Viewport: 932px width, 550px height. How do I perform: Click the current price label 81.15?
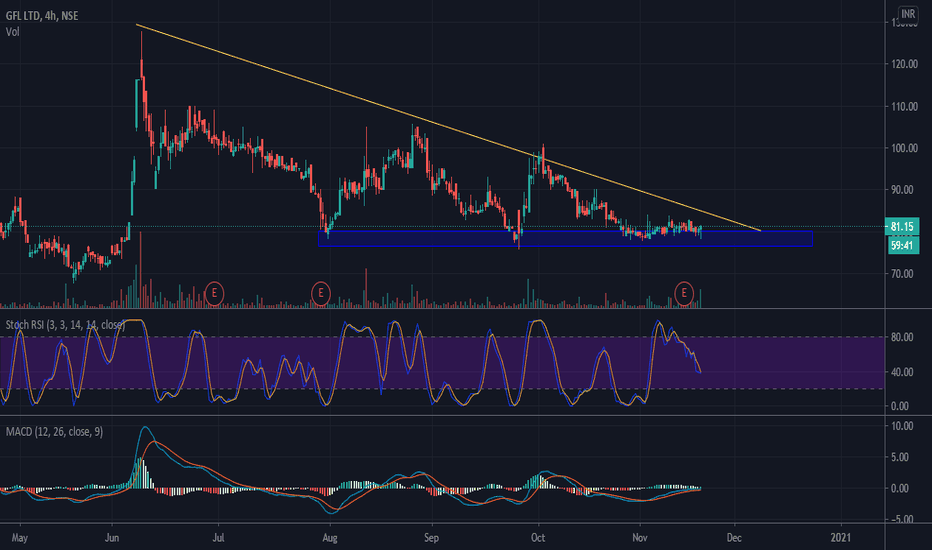click(902, 227)
